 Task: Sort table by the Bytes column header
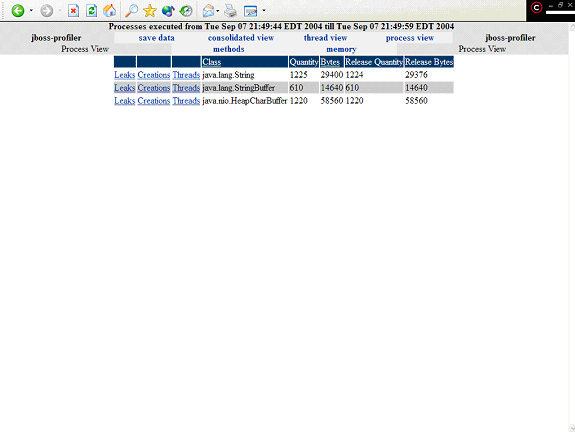(x=330, y=62)
